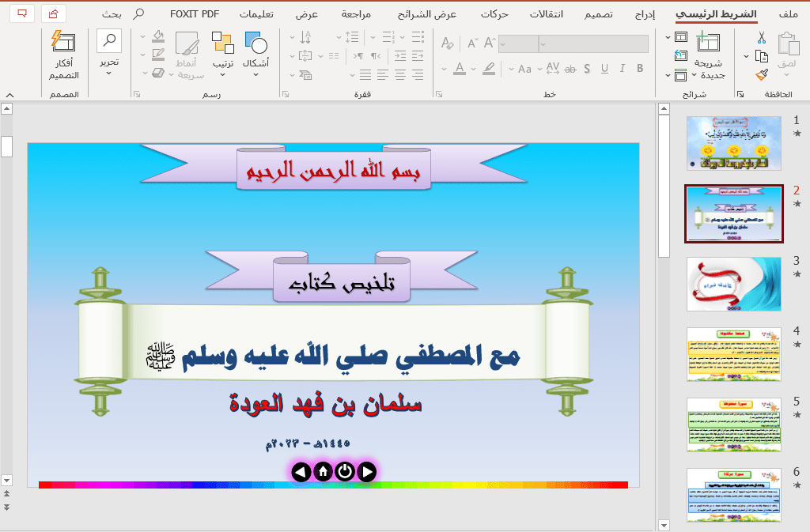Click the Cut scissors icon
This screenshot has width=810, height=532.
762,38
